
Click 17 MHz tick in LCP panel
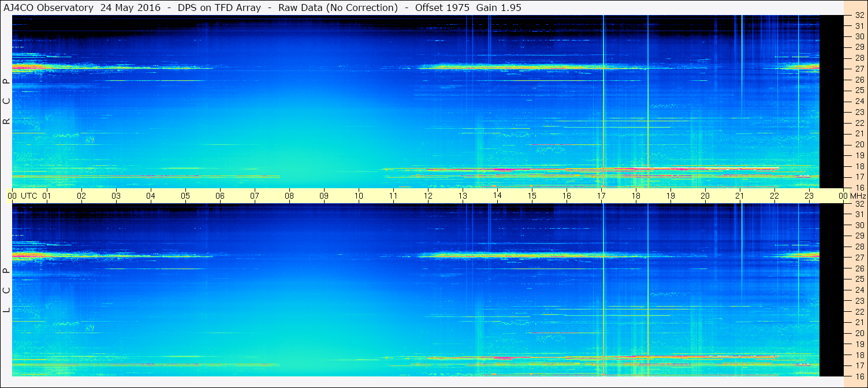[x=859, y=365]
